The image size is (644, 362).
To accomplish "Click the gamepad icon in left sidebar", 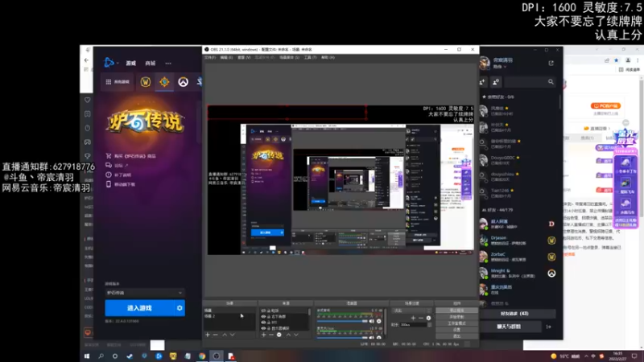I will click(x=88, y=142).
